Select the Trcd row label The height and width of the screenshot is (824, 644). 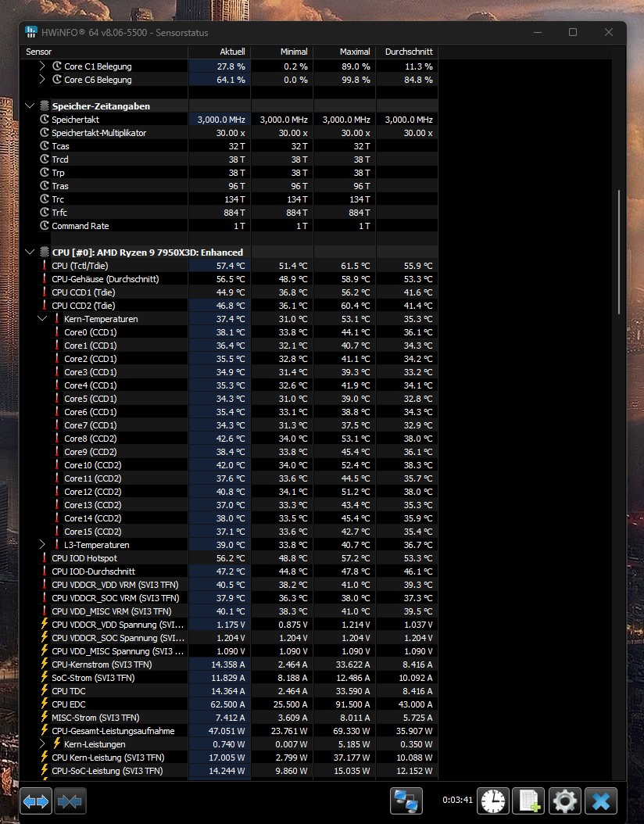click(x=60, y=159)
